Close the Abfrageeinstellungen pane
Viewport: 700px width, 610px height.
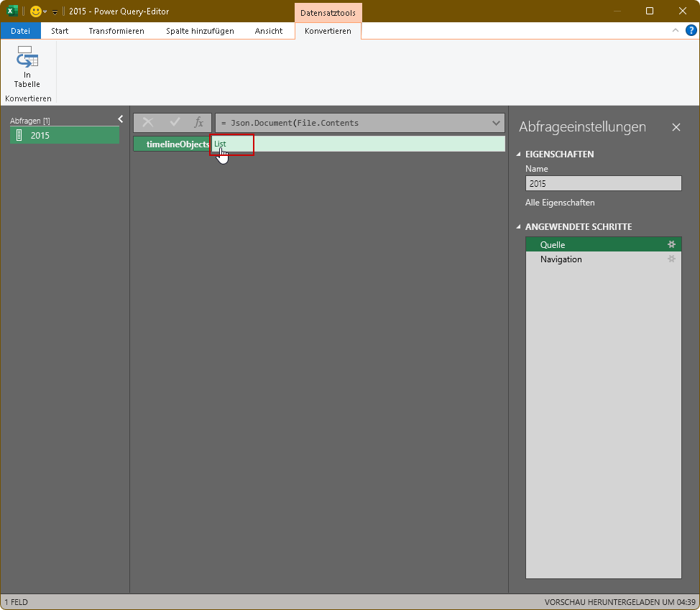tap(676, 127)
